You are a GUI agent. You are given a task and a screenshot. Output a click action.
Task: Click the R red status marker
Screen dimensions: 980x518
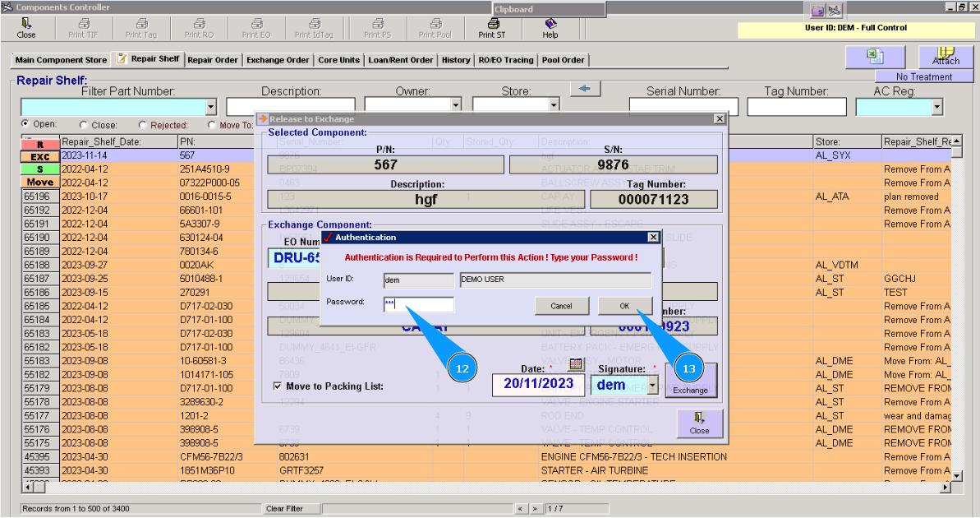pos(40,144)
